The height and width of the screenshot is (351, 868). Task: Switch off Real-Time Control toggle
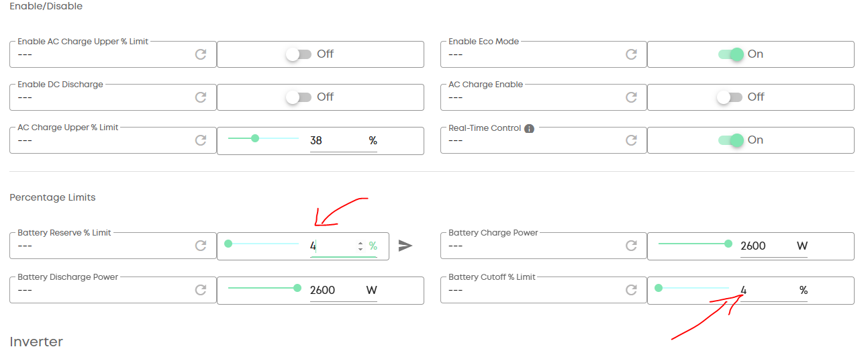(x=730, y=140)
